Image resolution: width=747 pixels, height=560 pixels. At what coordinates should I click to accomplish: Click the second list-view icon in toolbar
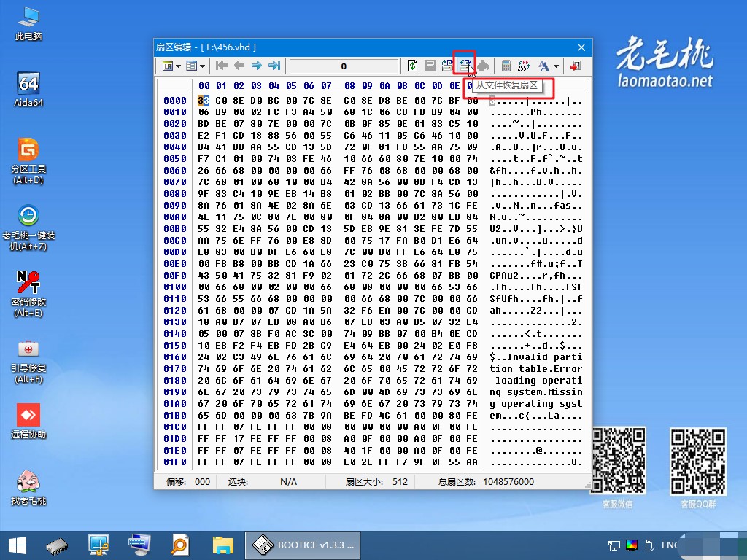tap(192, 66)
